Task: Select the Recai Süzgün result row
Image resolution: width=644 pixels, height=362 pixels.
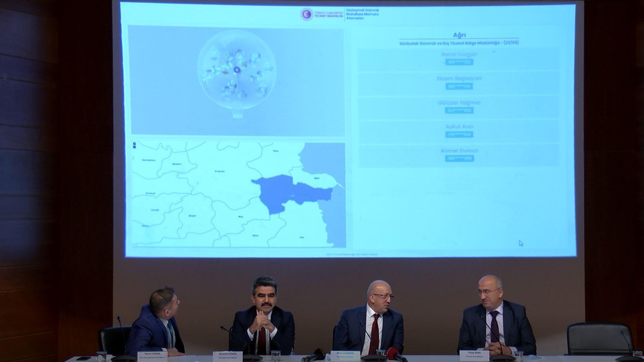Action: [x=459, y=58]
